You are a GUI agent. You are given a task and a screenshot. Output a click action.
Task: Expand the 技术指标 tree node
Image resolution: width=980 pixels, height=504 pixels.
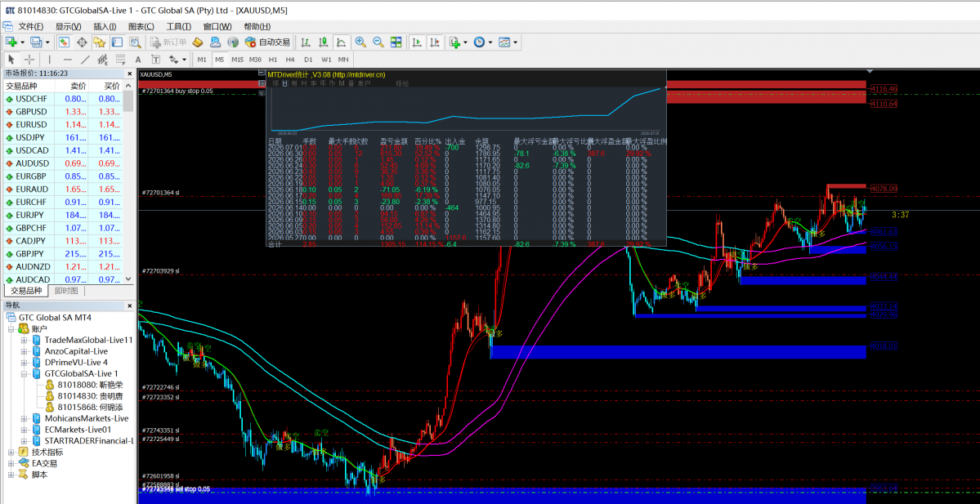coord(11,452)
